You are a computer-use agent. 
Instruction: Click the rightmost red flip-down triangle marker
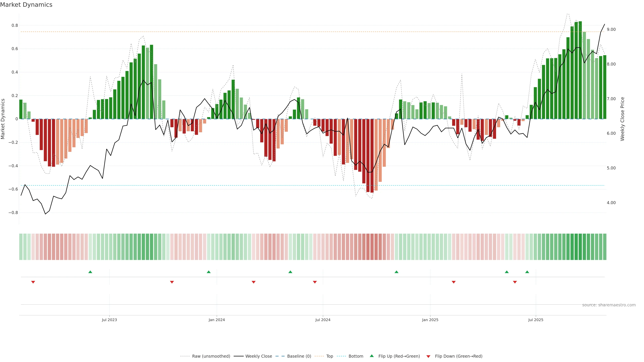coord(515,282)
